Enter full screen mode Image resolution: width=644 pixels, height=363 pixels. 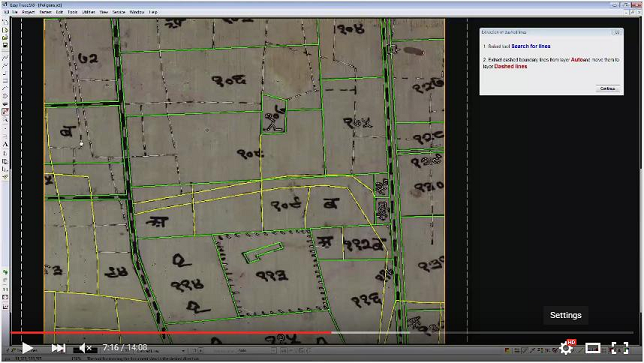point(619,348)
